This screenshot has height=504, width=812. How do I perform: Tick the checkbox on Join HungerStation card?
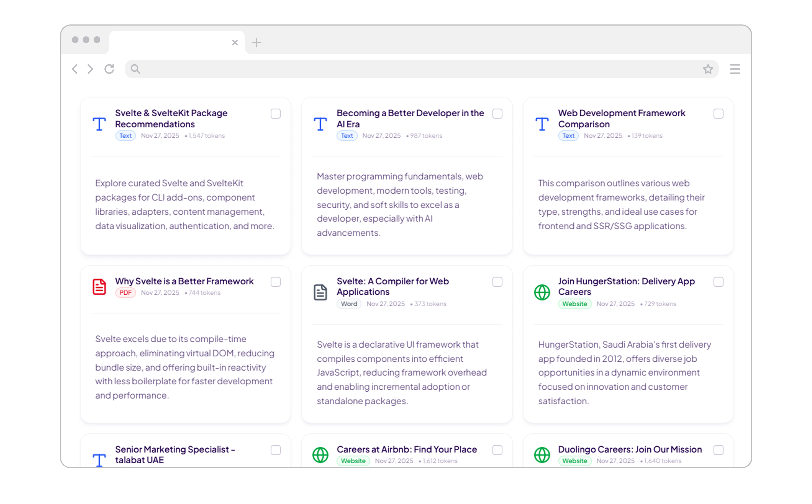tap(719, 282)
